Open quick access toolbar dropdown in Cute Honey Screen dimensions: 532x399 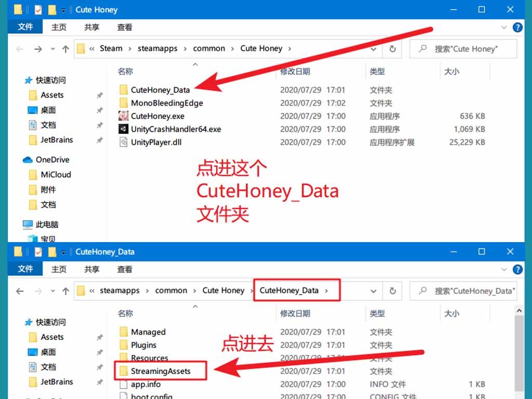[x=63, y=10]
